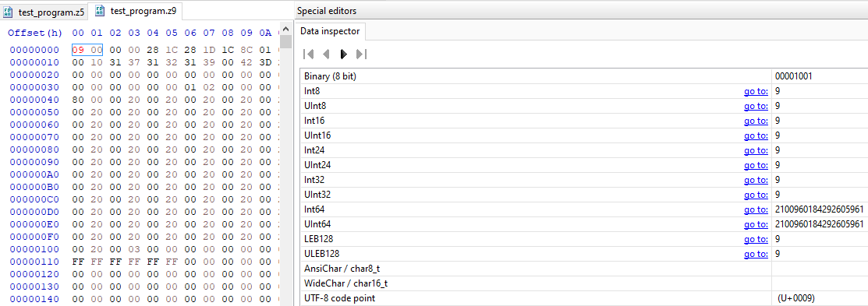This screenshot has width=868, height=306.
Task: Follow the ULEB128 go to link
Action: click(x=756, y=254)
